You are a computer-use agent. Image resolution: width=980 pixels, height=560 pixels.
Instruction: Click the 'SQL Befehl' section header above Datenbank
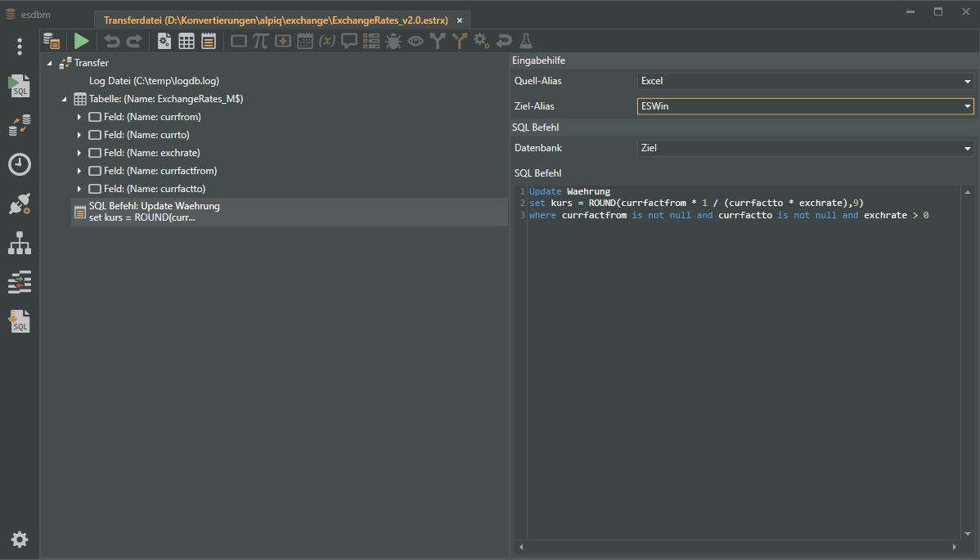(744, 128)
